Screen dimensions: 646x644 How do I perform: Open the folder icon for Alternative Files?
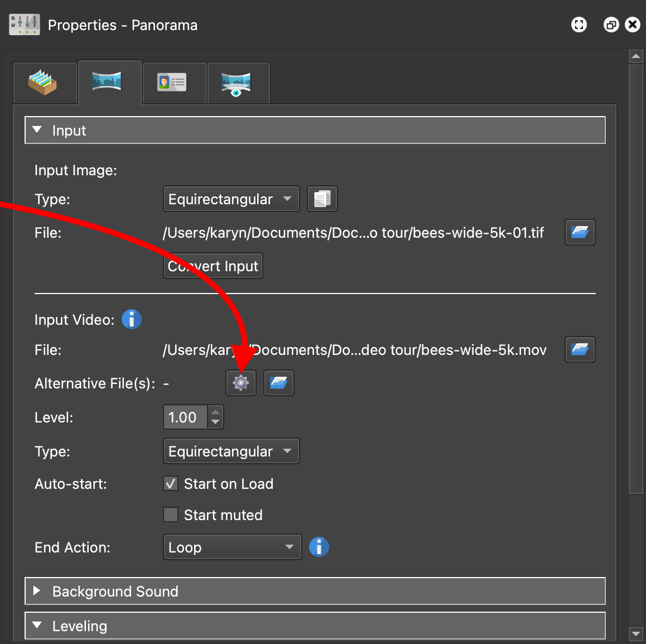278,383
